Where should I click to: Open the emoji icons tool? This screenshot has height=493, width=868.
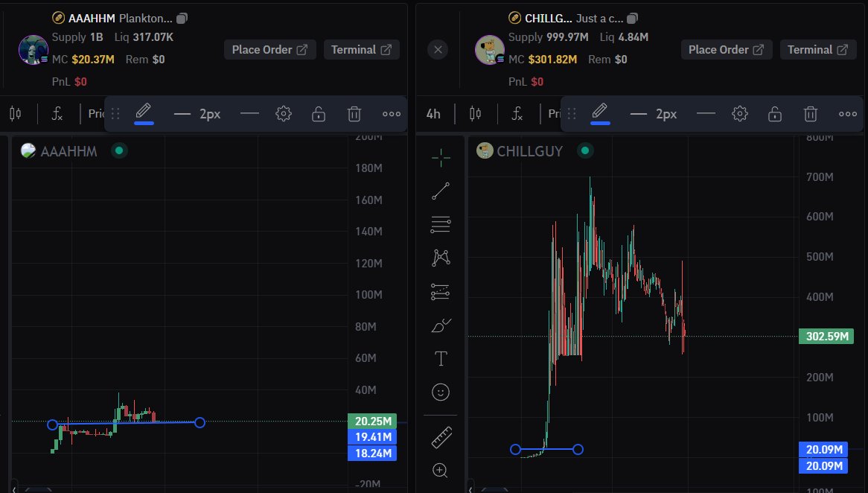click(441, 392)
